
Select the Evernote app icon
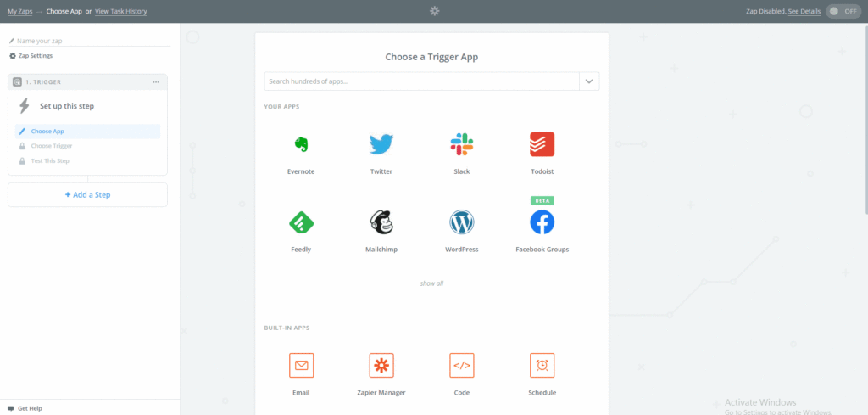pos(301,144)
